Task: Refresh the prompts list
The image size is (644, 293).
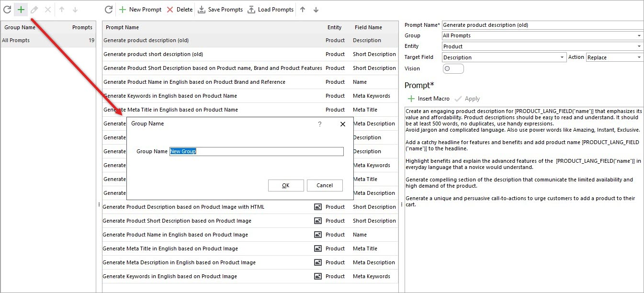Action: (109, 9)
